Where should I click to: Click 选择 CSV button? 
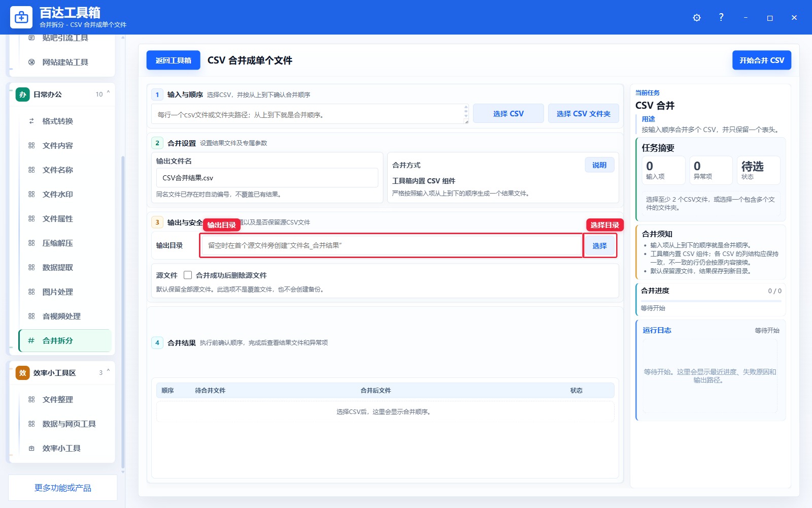(508, 113)
